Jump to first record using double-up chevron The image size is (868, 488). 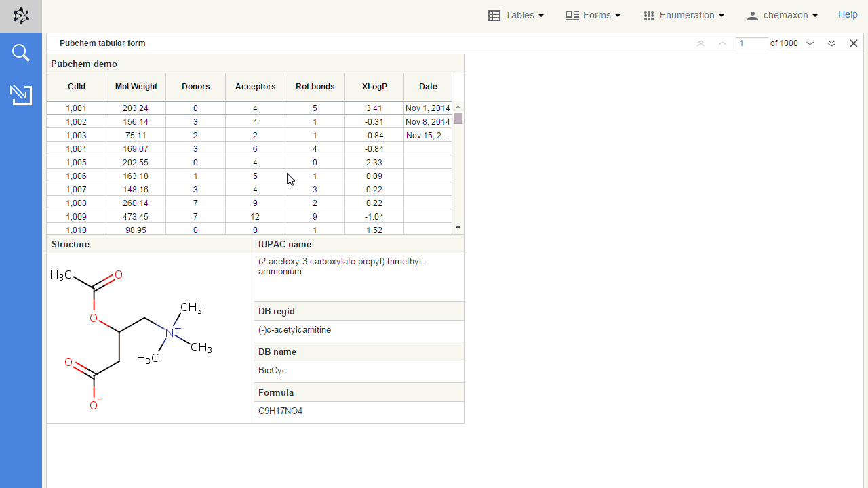pos(701,43)
